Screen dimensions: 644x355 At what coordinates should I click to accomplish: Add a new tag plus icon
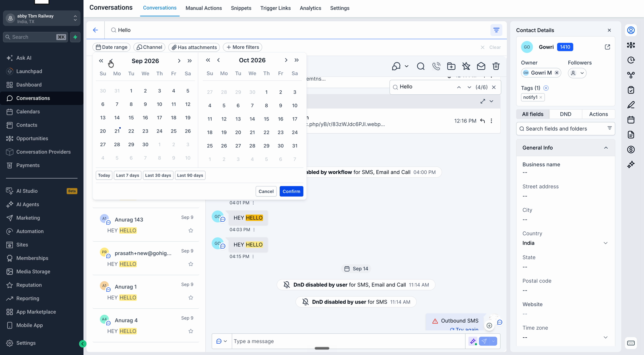pyautogui.click(x=546, y=88)
